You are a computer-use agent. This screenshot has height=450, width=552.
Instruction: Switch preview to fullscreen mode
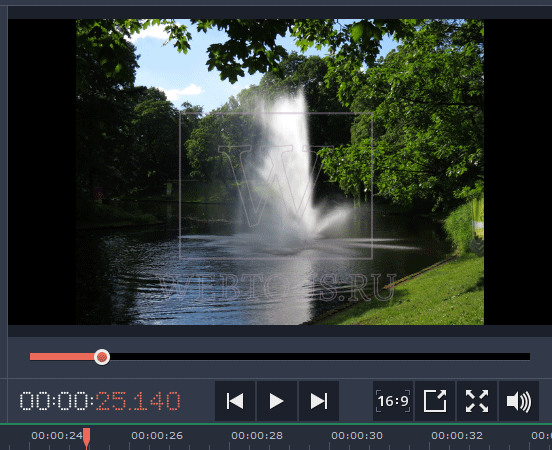477,401
